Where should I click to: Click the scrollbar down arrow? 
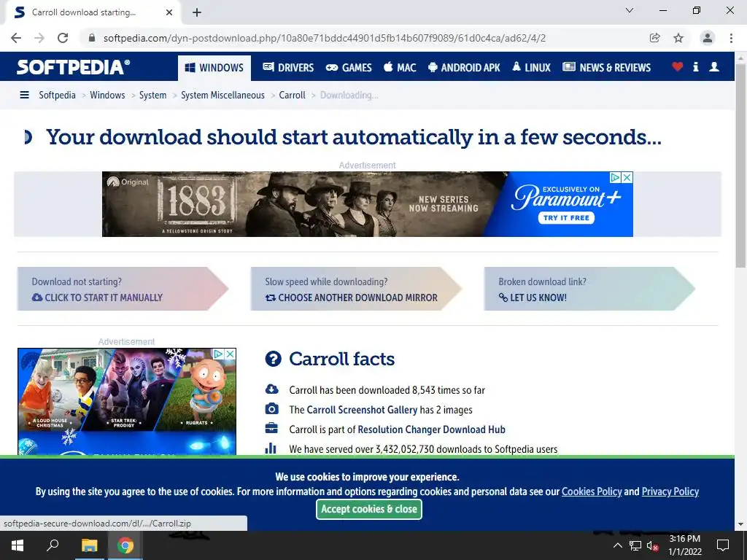tap(740, 524)
